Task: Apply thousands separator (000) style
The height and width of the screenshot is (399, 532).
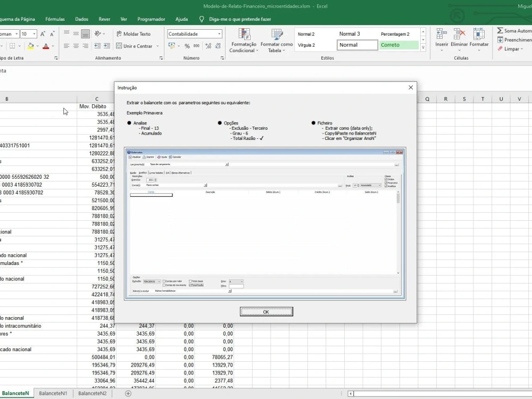Action: [x=196, y=46]
